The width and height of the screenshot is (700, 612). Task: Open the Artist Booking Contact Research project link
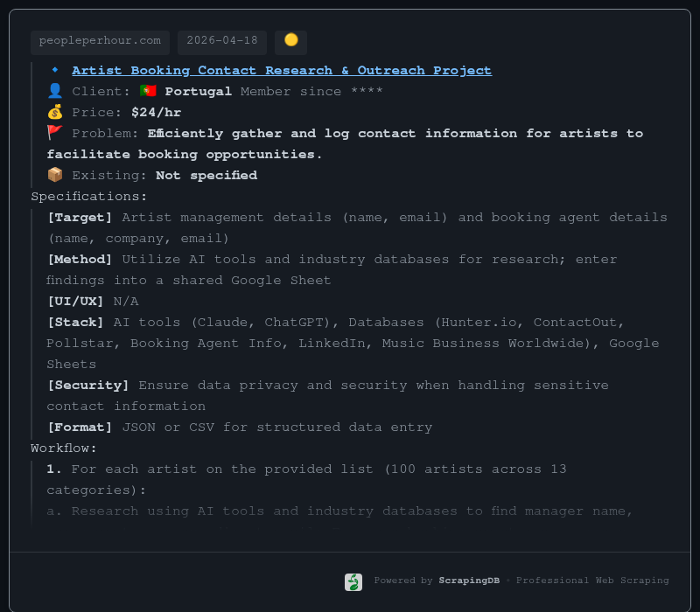(x=281, y=70)
